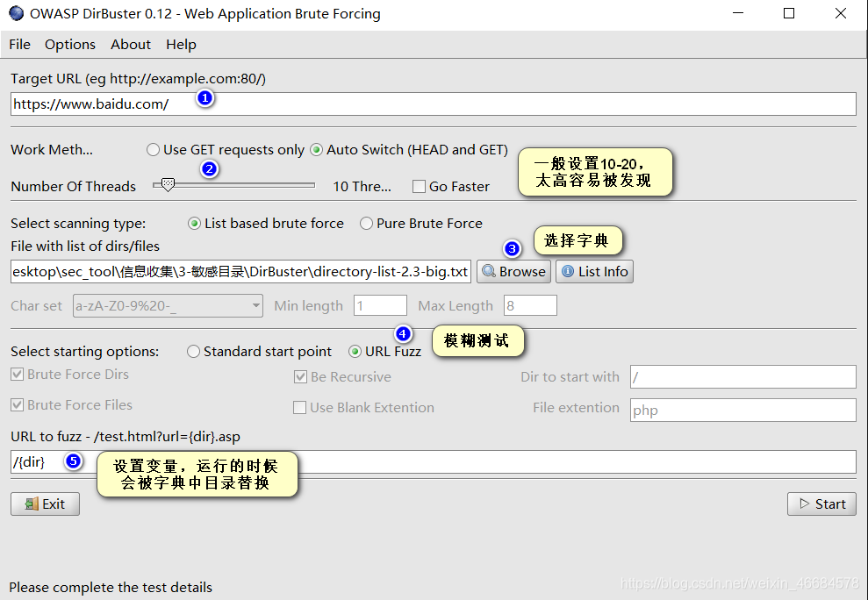868x600 pixels.
Task: Open the Help menu
Action: tap(181, 44)
